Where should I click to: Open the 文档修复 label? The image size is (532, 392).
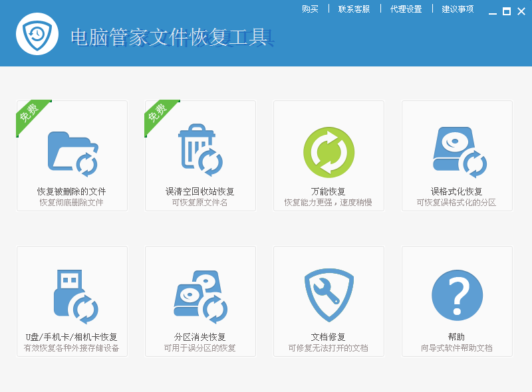point(328,337)
